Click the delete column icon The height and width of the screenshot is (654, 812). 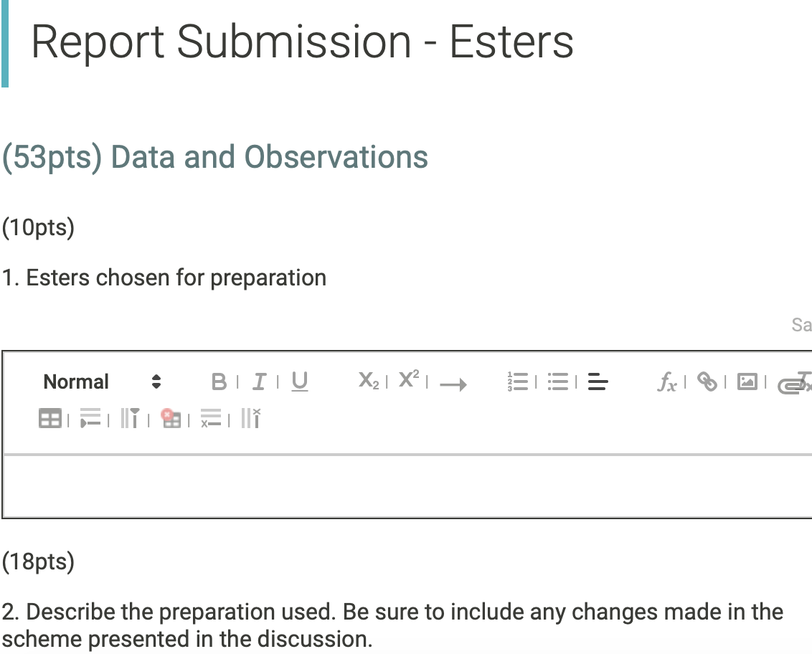pyautogui.click(x=250, y=418)
